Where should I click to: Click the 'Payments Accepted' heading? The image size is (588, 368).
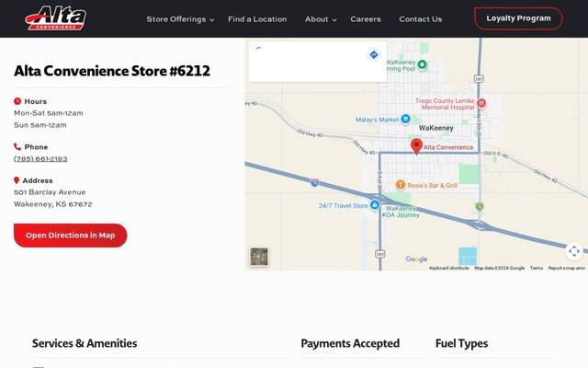pyautogui.click(x=350, y=343)
